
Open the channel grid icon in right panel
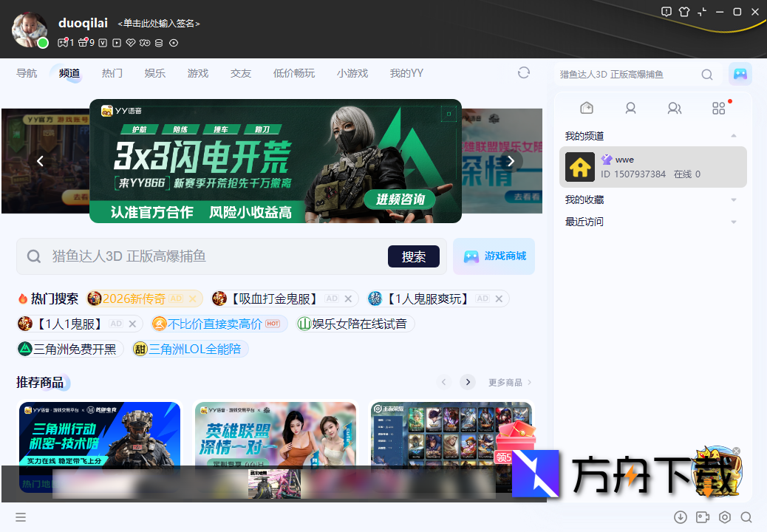[x=718, y=108]
